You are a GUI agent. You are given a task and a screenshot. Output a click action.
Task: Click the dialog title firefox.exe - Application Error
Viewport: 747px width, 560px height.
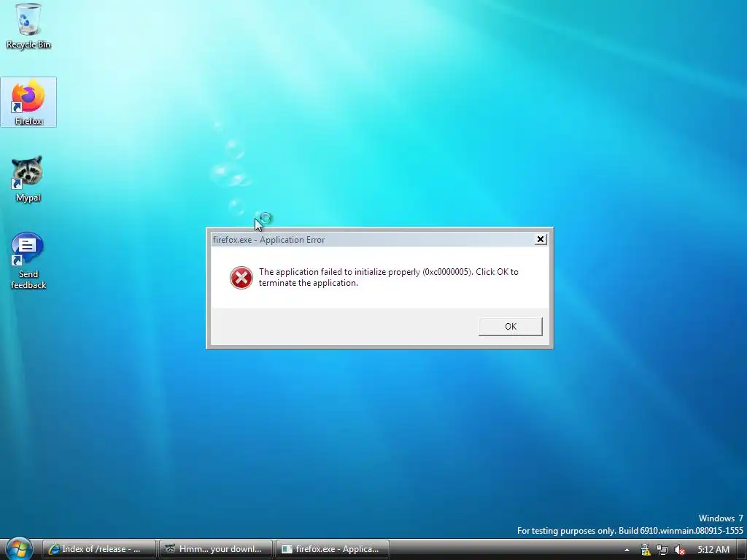click(x=268, y=239)
